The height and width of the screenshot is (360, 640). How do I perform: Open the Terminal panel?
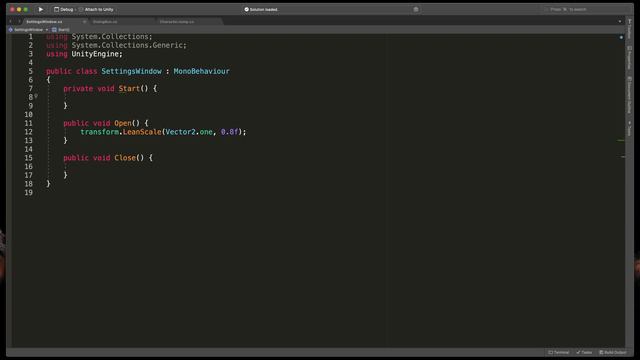click(x=559, y=352)
